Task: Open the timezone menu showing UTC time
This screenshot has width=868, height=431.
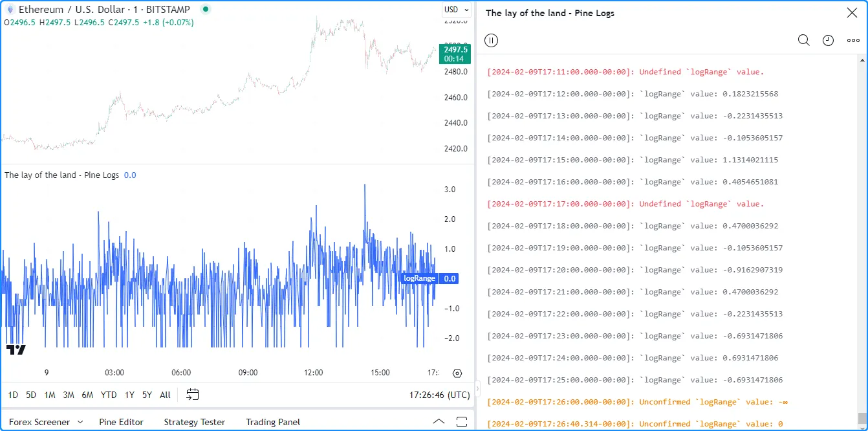Action: pos(439,394)
